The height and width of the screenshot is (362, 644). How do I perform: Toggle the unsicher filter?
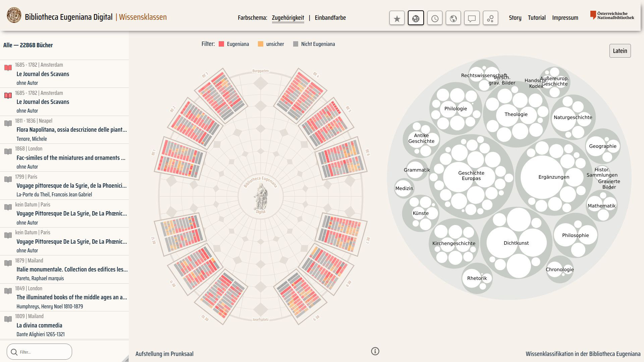(271, 44)
